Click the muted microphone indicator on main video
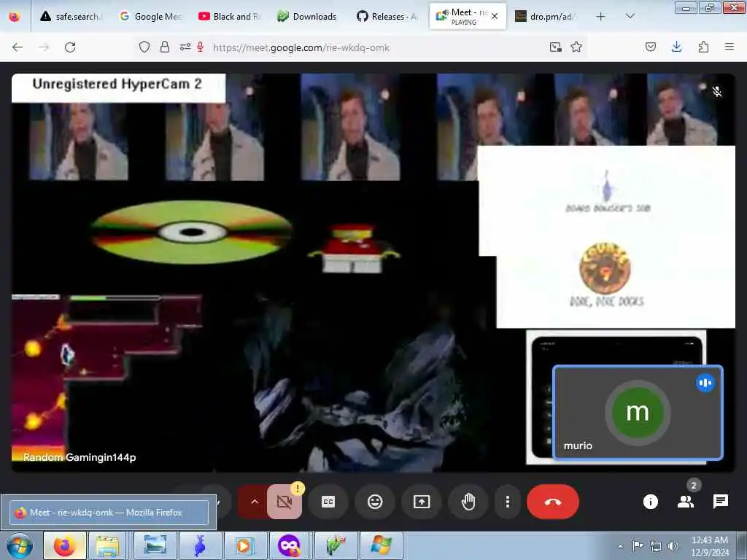This screenshot has height=560, width=747. pos(717,92)
